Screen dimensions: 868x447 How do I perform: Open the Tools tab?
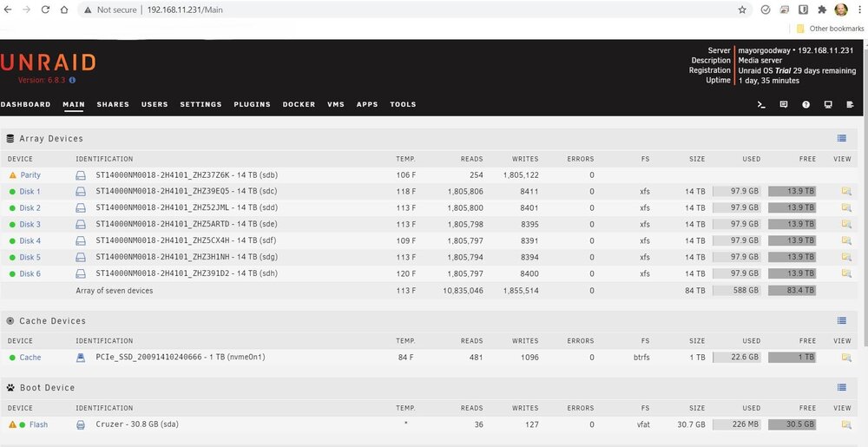(x=403, y=104)
